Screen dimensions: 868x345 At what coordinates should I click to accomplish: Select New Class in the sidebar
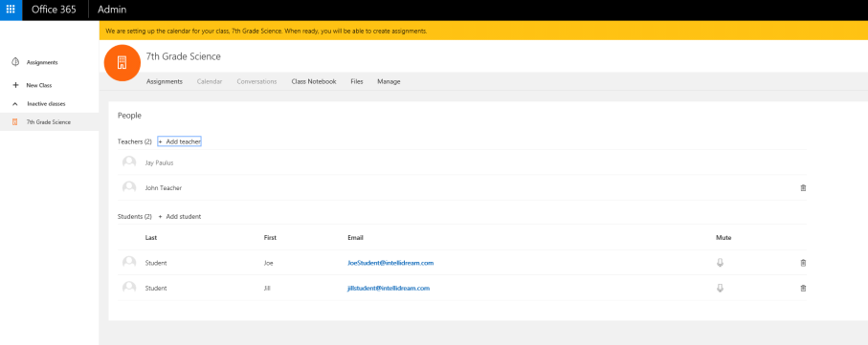tap(38, 86)
